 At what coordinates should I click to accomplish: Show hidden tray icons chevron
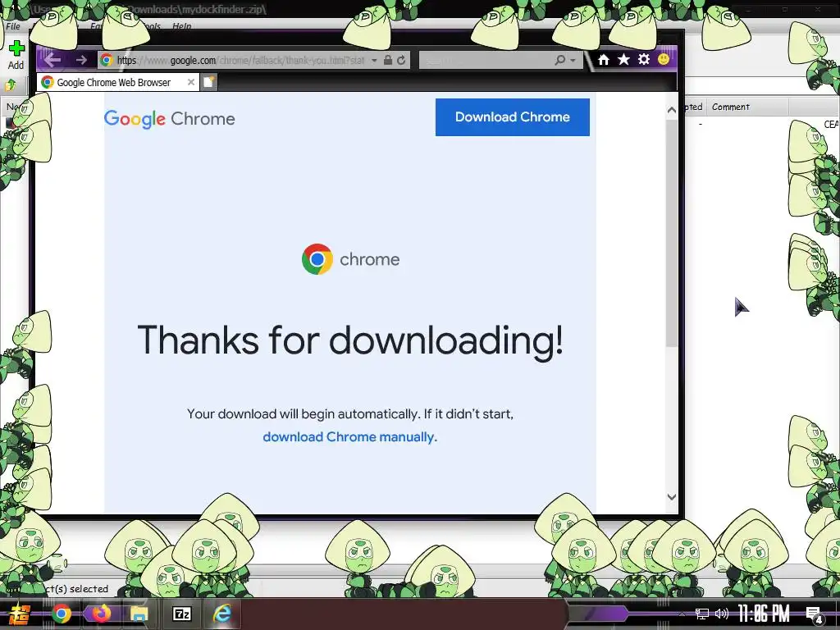682,614
